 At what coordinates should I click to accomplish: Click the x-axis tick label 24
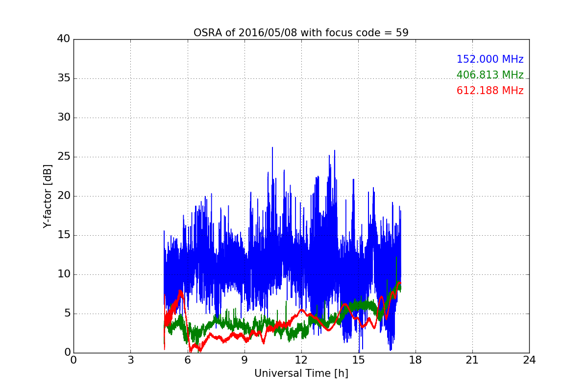click(529, 360)
